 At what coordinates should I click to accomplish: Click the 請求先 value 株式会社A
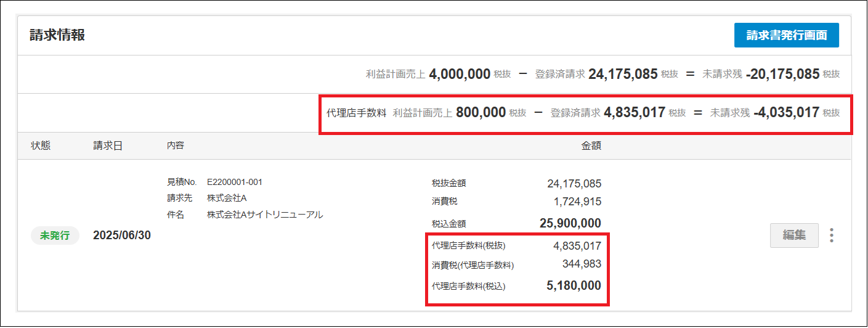[227, 198]
